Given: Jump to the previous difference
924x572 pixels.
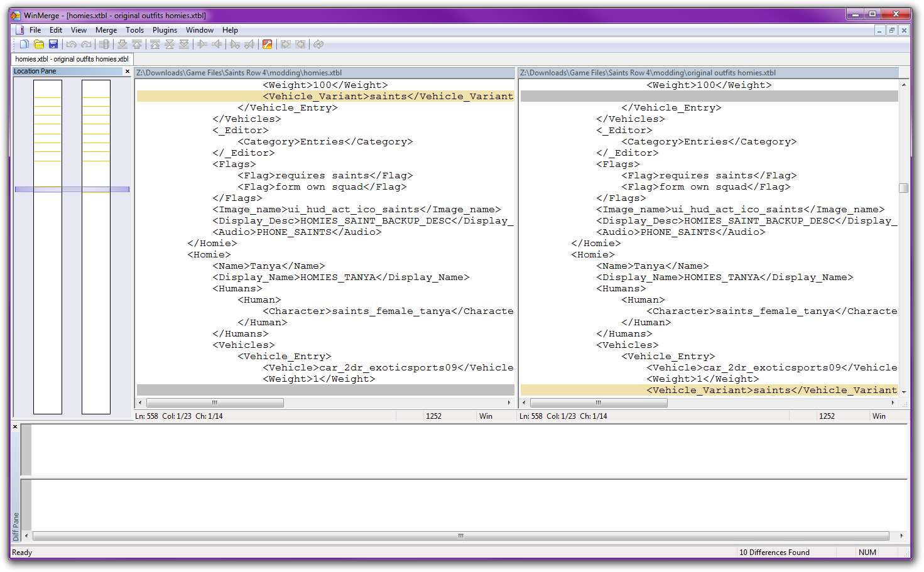Looking at the screenshot, I should pos(137,44).
